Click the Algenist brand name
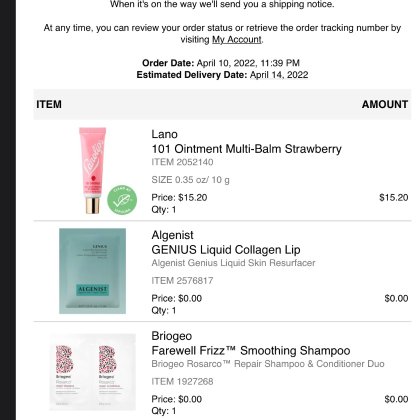This screenshot has height=420, width=420. pyautogui.click(x=172, y=235)
